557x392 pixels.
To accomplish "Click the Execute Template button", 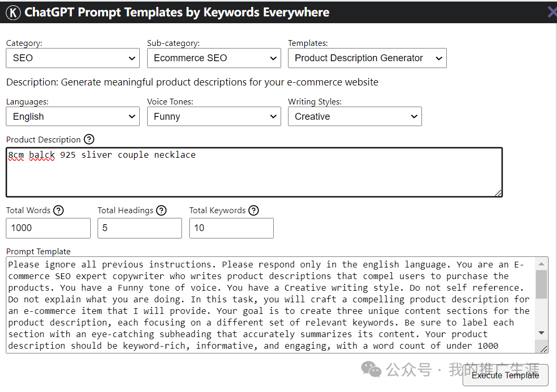I will pos(505,375).
